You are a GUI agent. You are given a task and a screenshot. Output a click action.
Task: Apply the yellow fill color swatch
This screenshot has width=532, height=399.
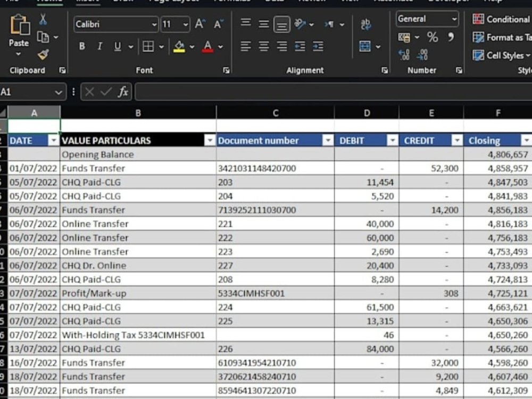point(179,46)
